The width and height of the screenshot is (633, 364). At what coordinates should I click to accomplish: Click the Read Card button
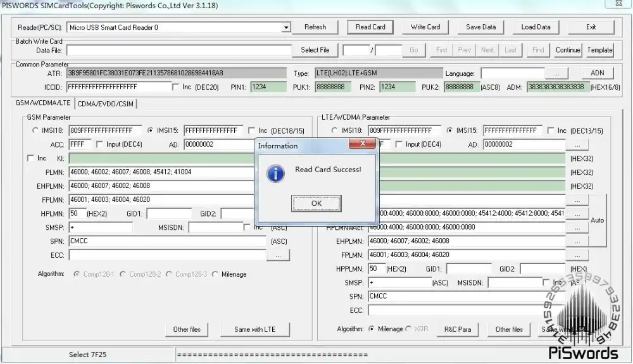click(370, 27)
